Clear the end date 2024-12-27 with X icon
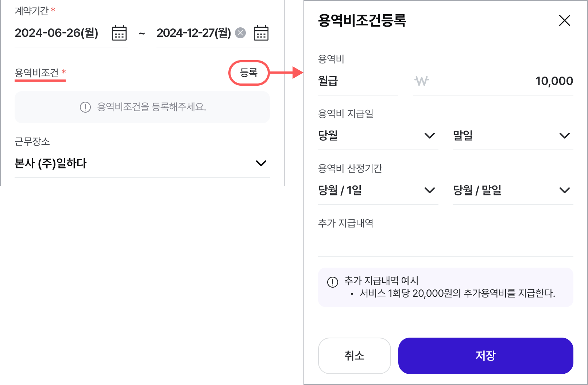The width and height of the screenshot is (588, 385). (240, 33)
